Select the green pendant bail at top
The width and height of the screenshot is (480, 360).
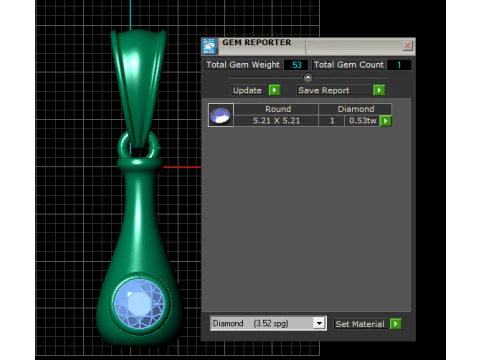139,87
